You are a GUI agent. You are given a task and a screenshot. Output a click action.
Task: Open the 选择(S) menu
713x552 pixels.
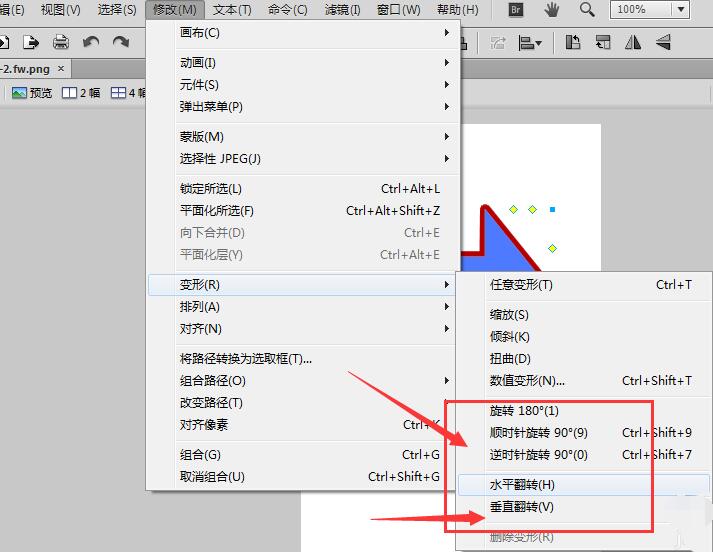pyautogui.click(x=117, y=10)
